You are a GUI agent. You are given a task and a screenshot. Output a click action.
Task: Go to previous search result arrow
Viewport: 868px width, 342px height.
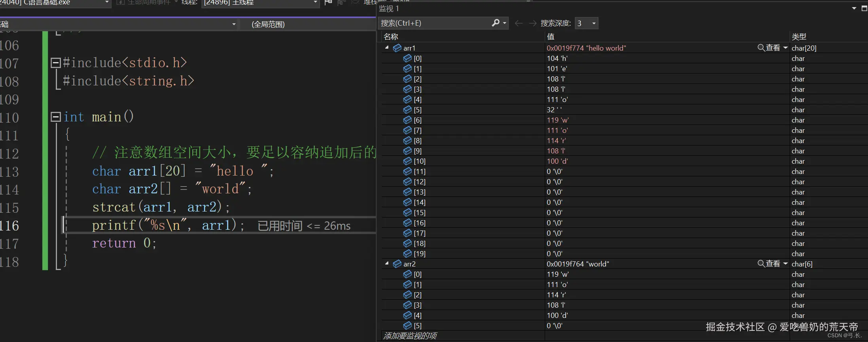pos(519,23)
